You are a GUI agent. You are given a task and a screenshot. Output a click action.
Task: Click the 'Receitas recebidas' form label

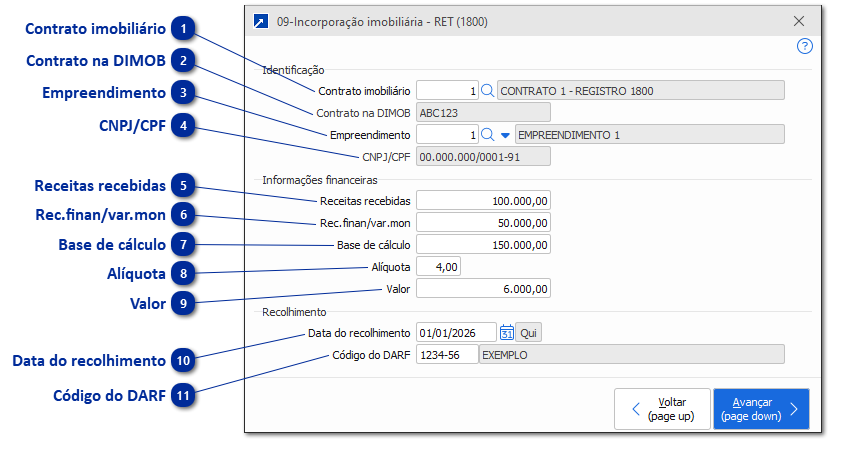pos(365,201)
